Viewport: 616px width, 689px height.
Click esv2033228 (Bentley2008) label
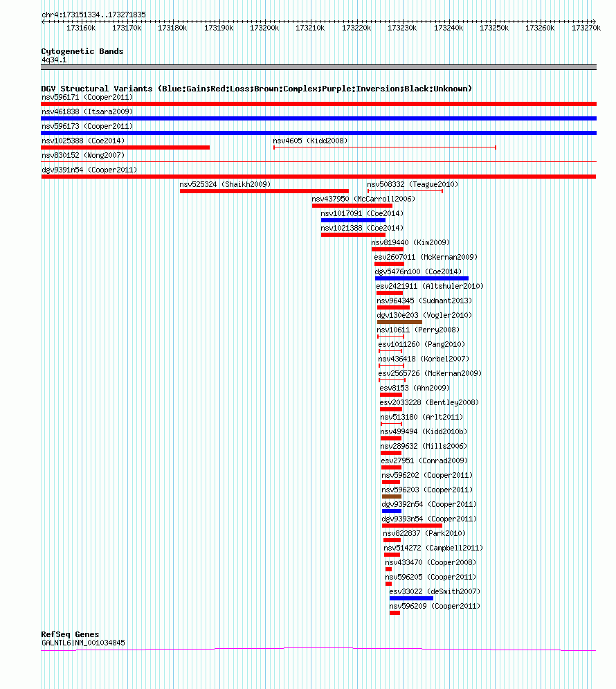coord(429,402)
